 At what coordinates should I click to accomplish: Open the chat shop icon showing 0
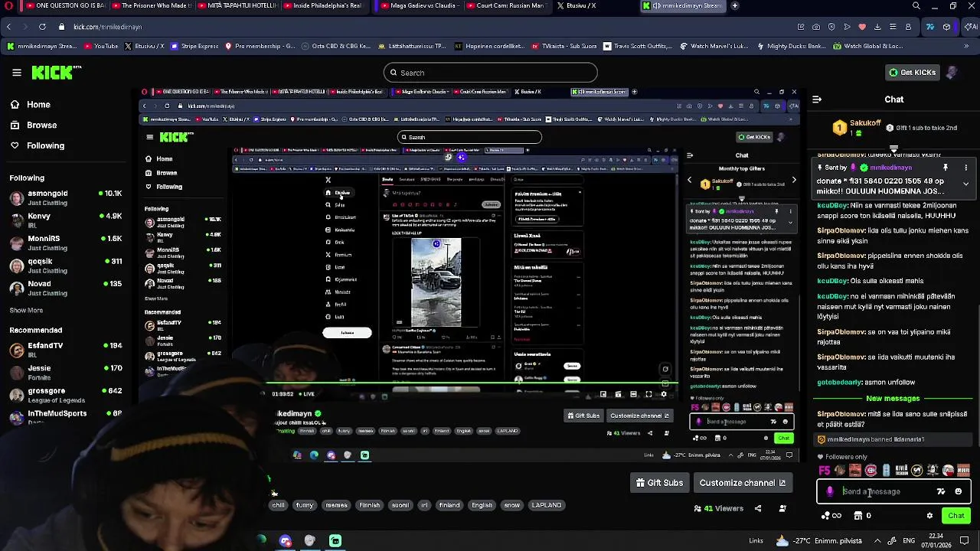[x=862, y=516]
